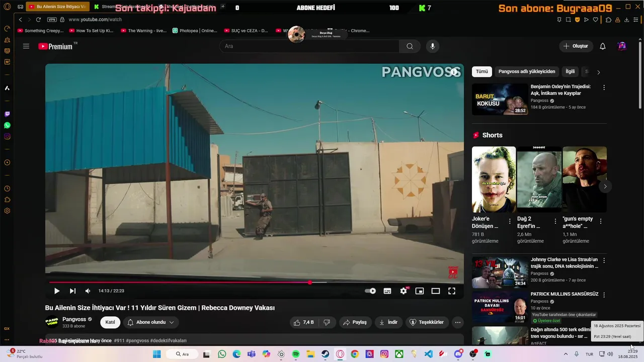Open WhatsApp in browser sidebar

point(7,125)
